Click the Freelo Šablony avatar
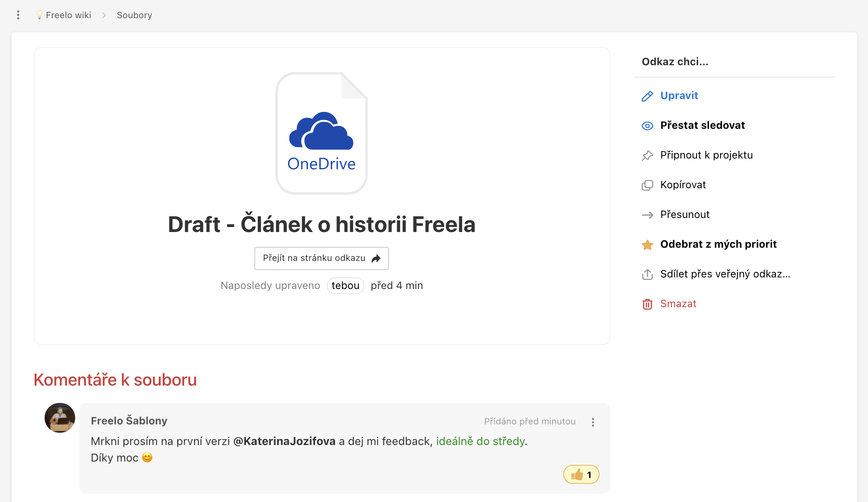 click(60, 418)
